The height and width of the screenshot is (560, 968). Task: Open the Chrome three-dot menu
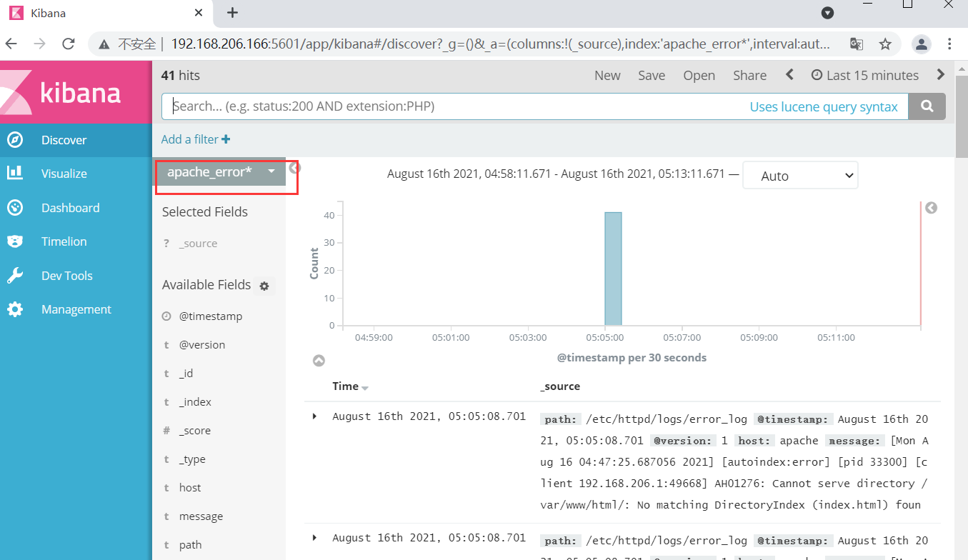pos(949,44)
